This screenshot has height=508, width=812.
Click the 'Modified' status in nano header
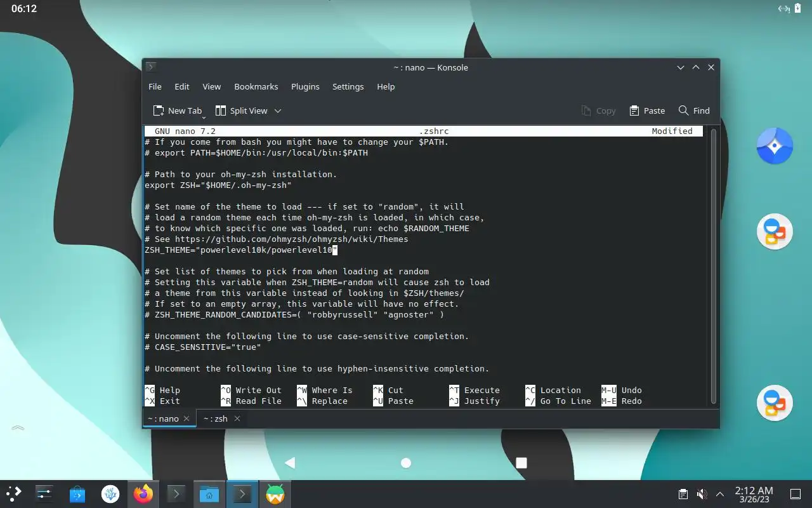[672, 131]
